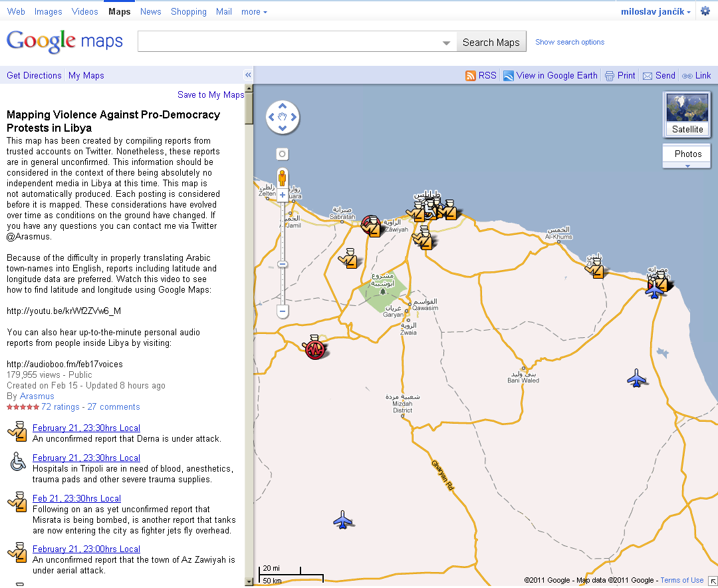Collapse the left side panel
This screenshot has width=718, height=588.
tap(248, 74)
